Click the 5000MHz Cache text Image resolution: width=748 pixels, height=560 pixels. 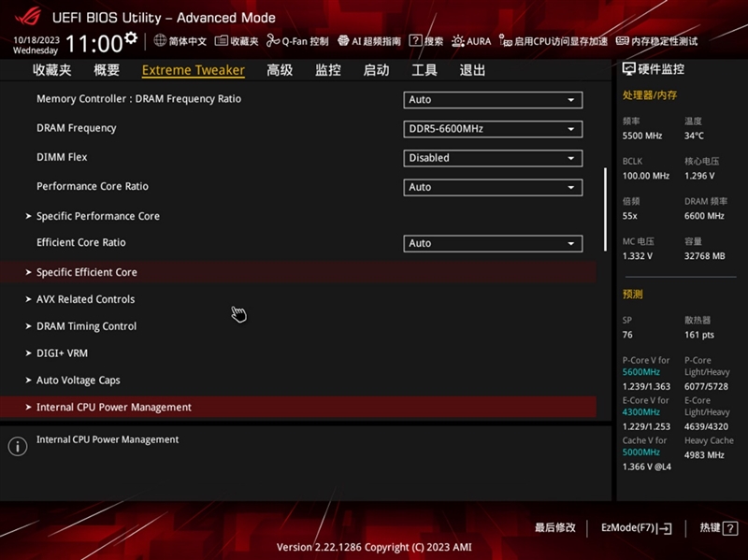(x=640, y=452)
